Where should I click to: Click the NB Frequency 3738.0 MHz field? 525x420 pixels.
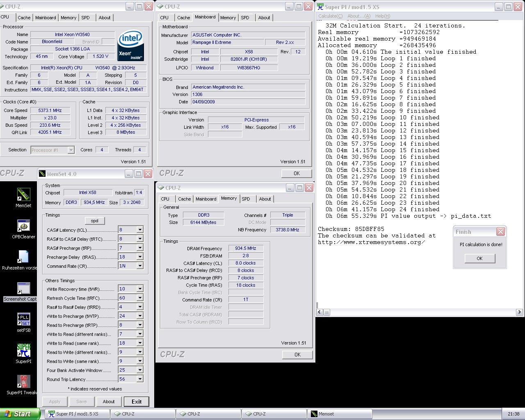(288, 230)
